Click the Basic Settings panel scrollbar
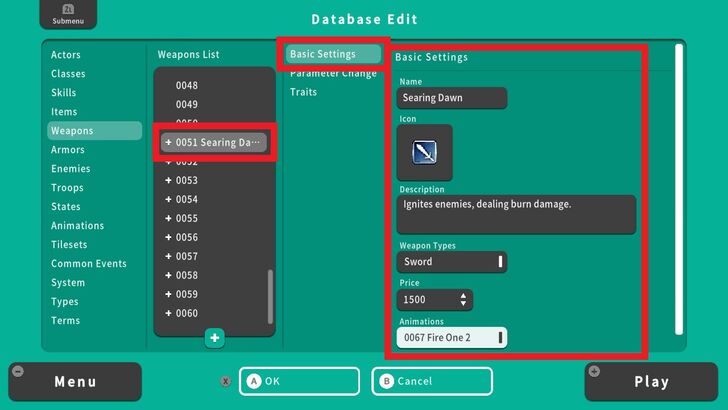Viewport: 728px width, 410px height. 679,189
